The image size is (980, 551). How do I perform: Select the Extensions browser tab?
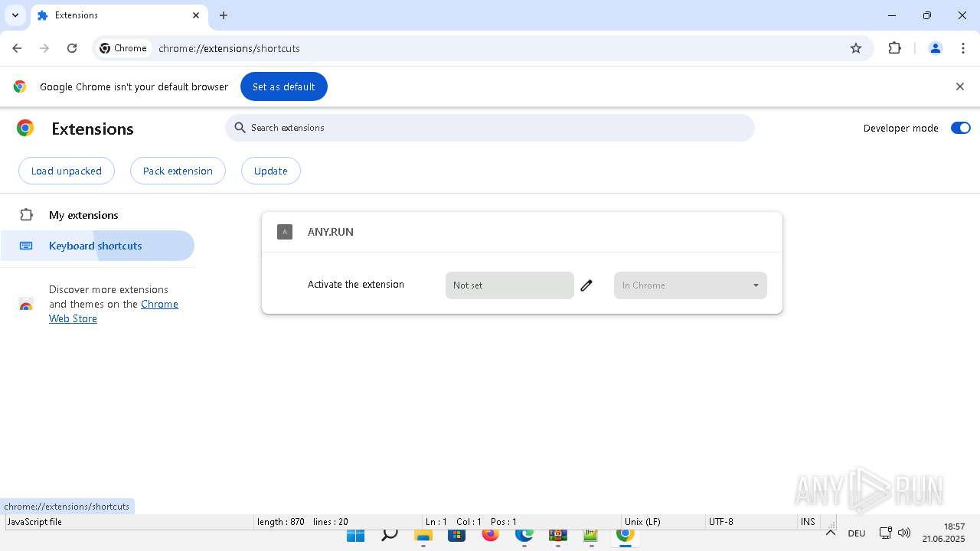tap(119, 15)
